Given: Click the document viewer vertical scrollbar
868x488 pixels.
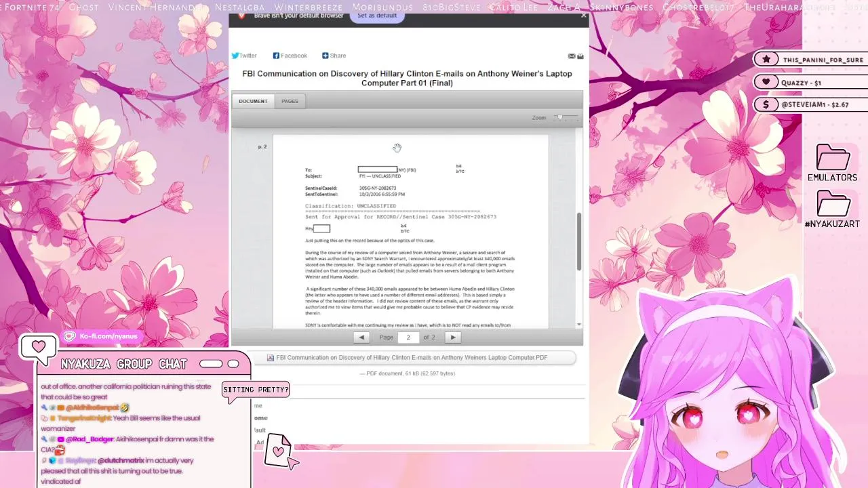Looking at the screenshot, I should 579,242.
